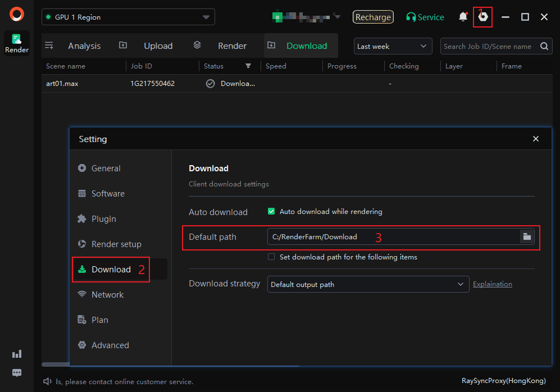The height and width of the screenshot is (392, 560).
Task: Open statistics bar chart icon in sidebar
Action: pyautogui.click(x=17, y=354)
